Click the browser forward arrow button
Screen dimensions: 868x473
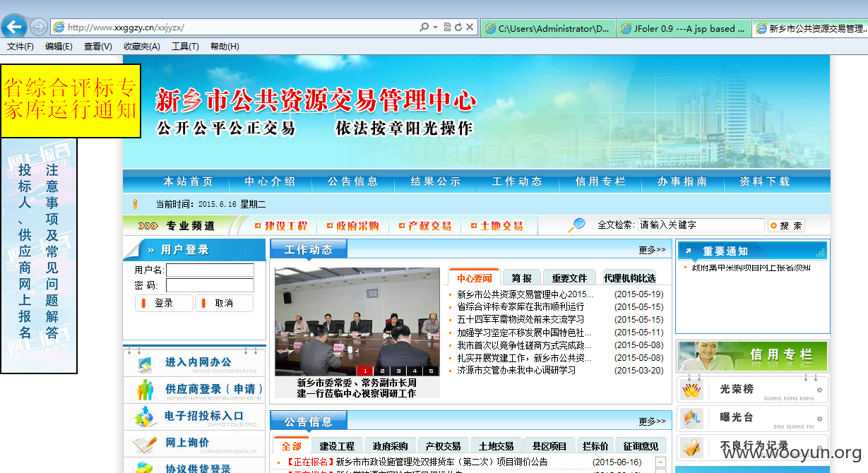point(39,28)
